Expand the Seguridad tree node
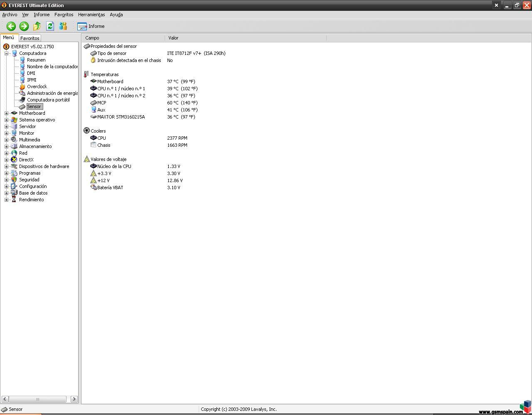Viewport: 532px width, 415px height. pyautogui.click(x=6, y=180)
